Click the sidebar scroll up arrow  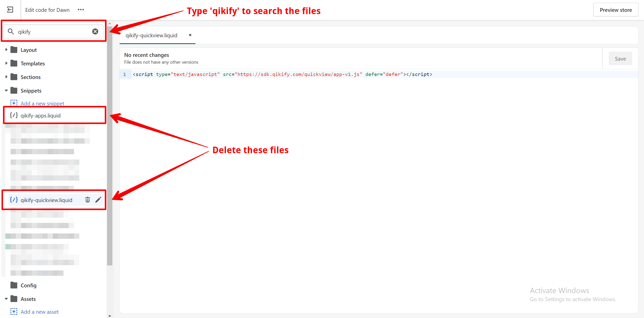coord(110,23)
